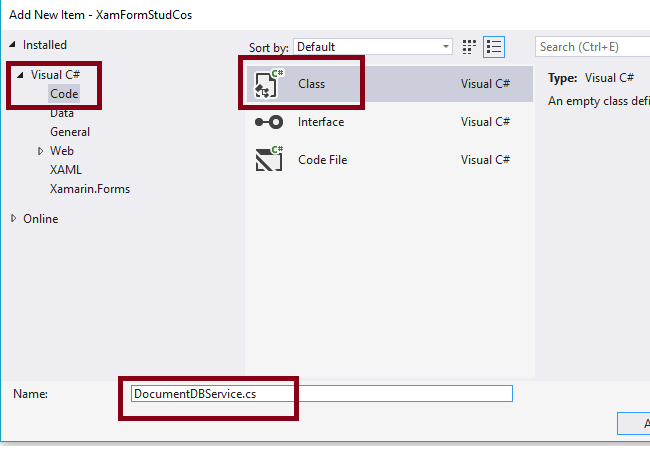Select the Data category

tap(62, 113)
